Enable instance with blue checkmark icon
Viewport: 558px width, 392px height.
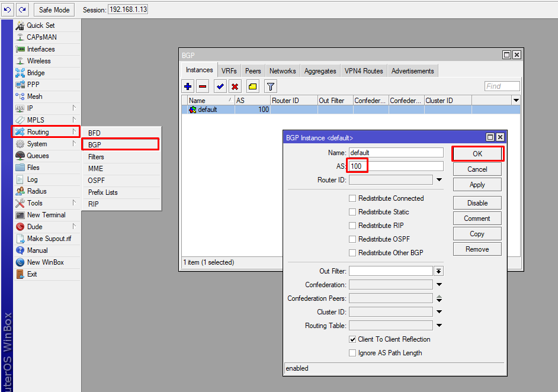coord(220,86)
